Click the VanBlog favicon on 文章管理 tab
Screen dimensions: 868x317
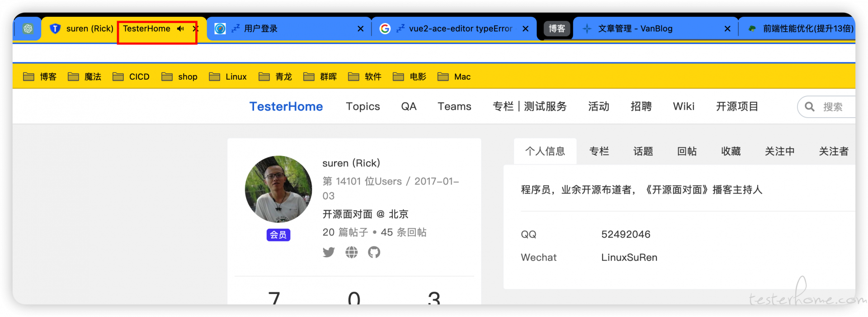pos(587,28)
